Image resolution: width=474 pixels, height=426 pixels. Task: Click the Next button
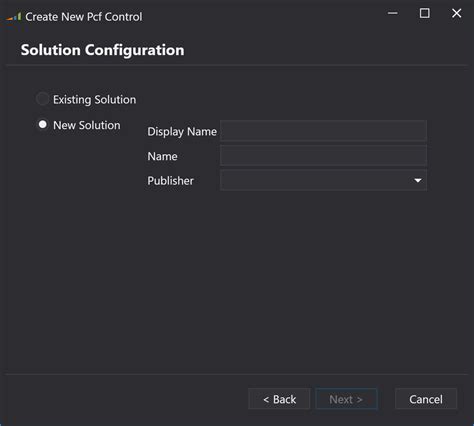(346, 399)
